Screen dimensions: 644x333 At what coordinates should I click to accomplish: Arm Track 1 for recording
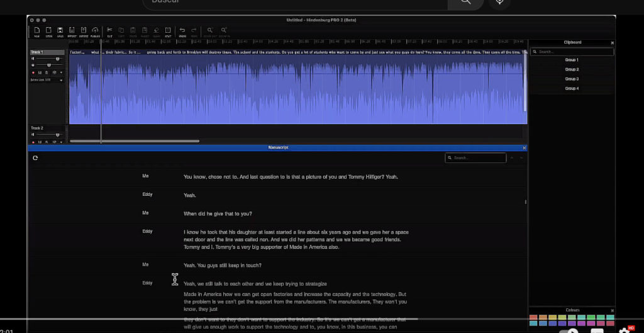[x=33, y=72]
